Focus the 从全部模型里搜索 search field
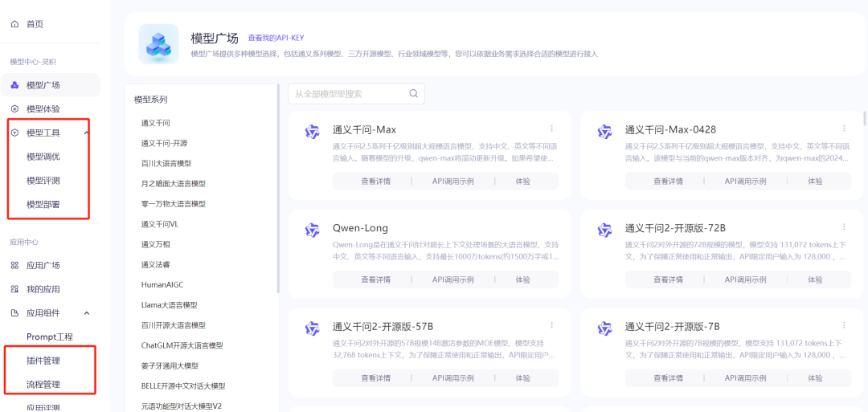The image size is (868, 412). point(356,94)
